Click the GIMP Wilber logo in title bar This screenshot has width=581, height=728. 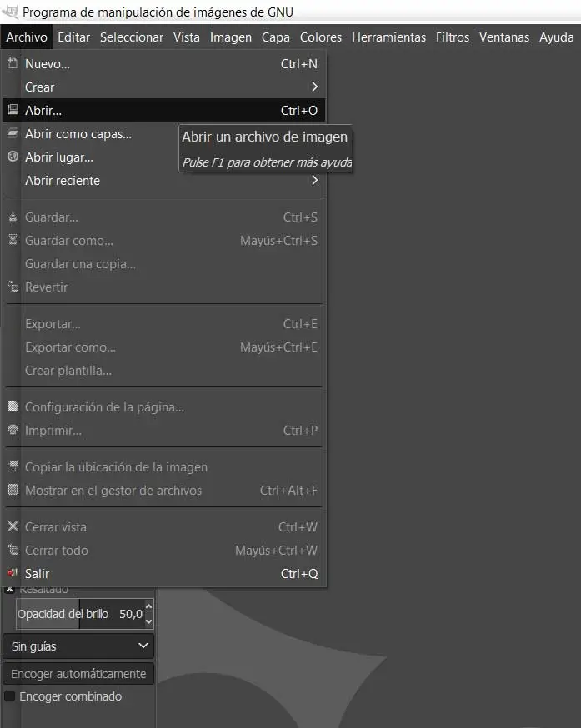(x=10, y=11)
